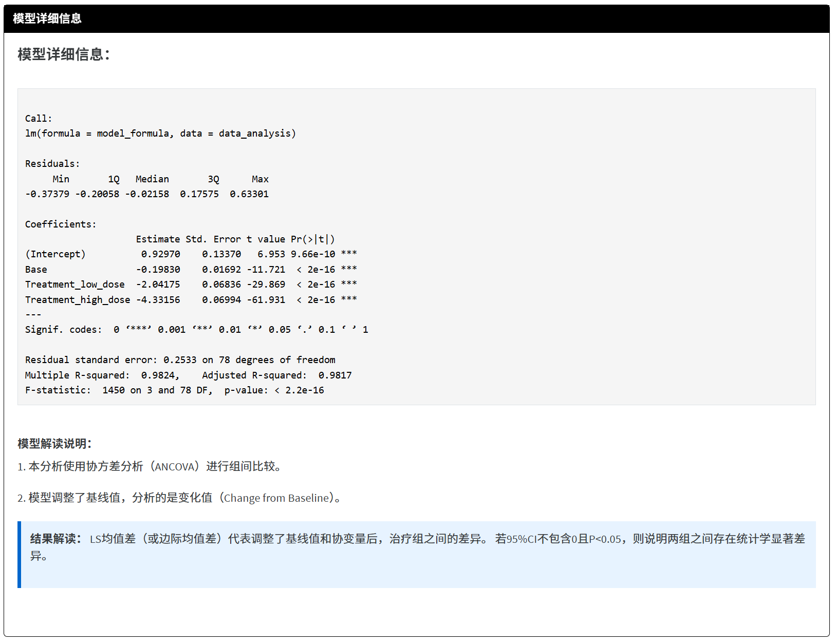Click the Median residual column header
The width and height of the screenshot is (836, 644).
(x=152, y=179)
